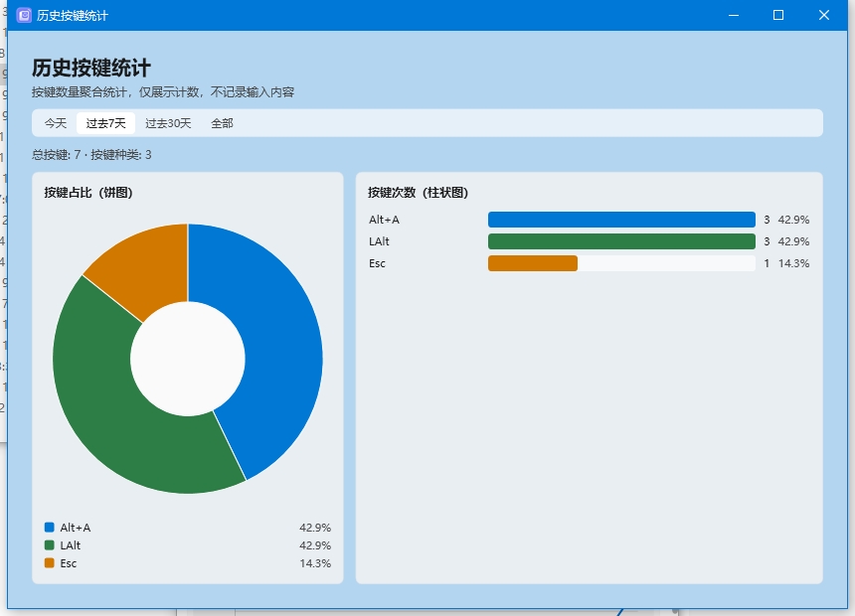Click the subtitle 按键数量聚合统计 description
Image resolution: width=855 pixels, height=616 pixels.
(163, 92)
